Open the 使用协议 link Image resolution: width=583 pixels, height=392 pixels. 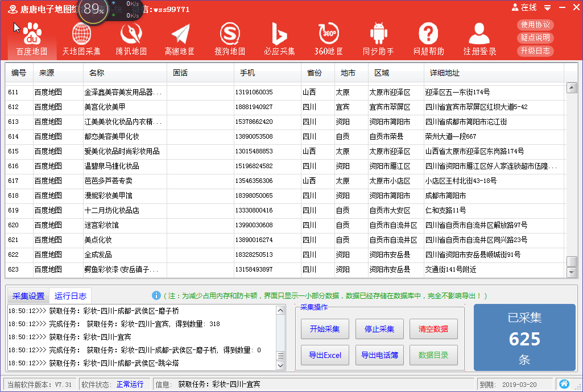click(x=535, y=24)
